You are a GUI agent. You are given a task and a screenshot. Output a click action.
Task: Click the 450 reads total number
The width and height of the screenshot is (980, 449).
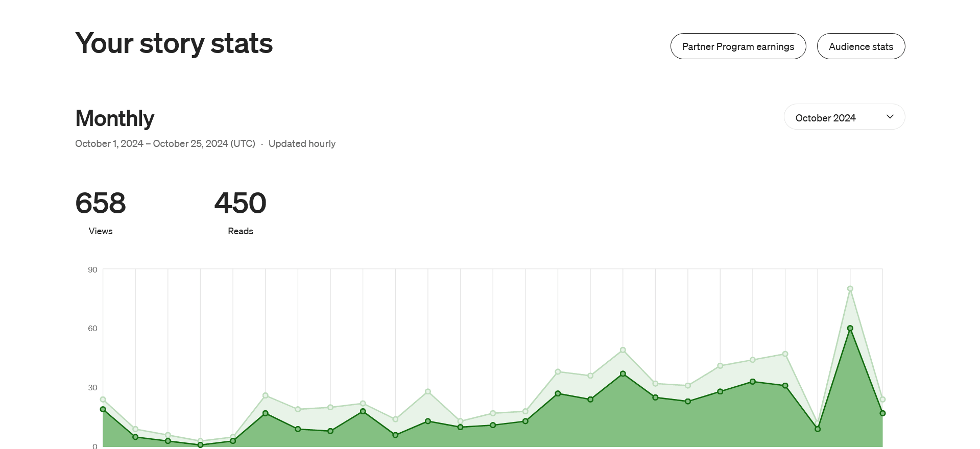(241, 203)
